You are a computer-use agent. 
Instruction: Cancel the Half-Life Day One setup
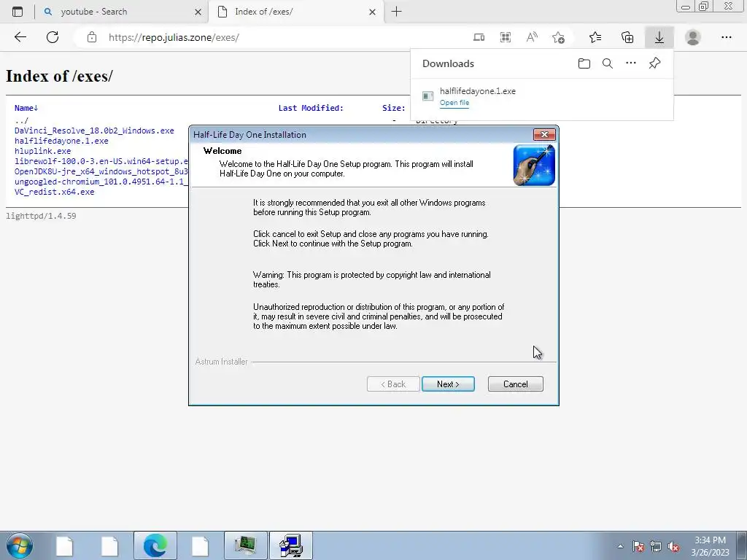pos(515,384)
